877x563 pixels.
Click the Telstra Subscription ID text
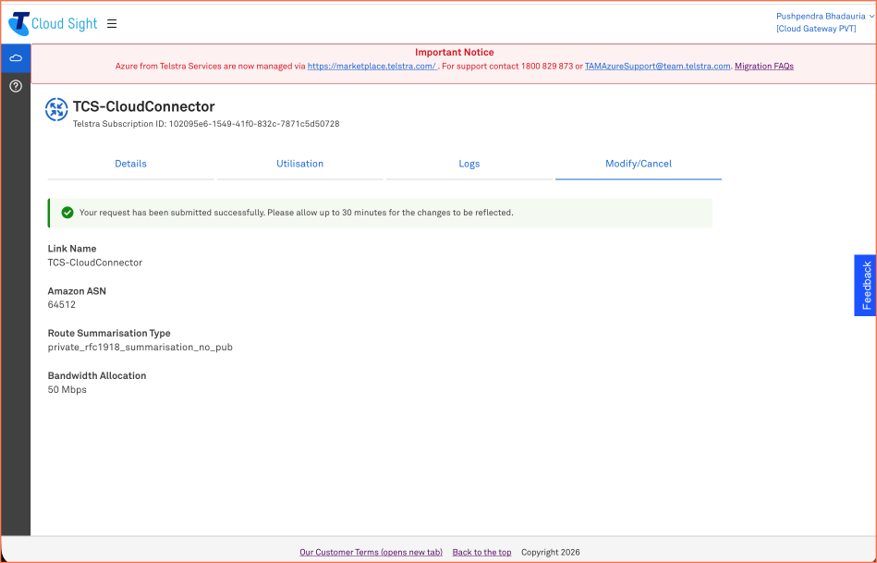[x=206, y=124]
